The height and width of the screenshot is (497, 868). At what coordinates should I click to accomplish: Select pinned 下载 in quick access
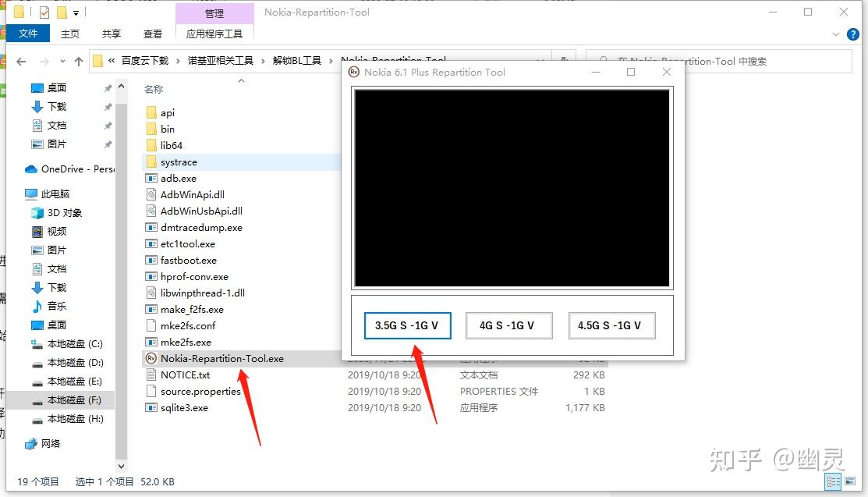click(56, 106)
